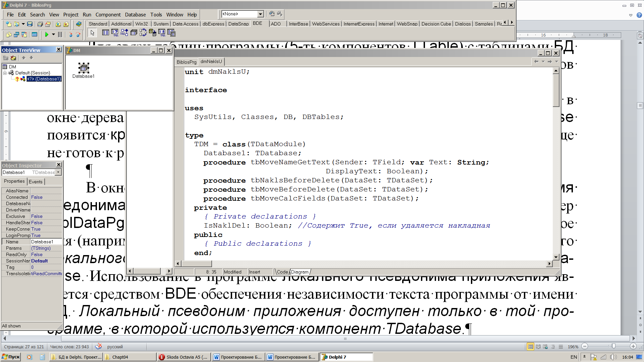Viewport: 644px width, 362px height.
Task: Select the TQuery component in BDE palette
Action: point(115,33)
